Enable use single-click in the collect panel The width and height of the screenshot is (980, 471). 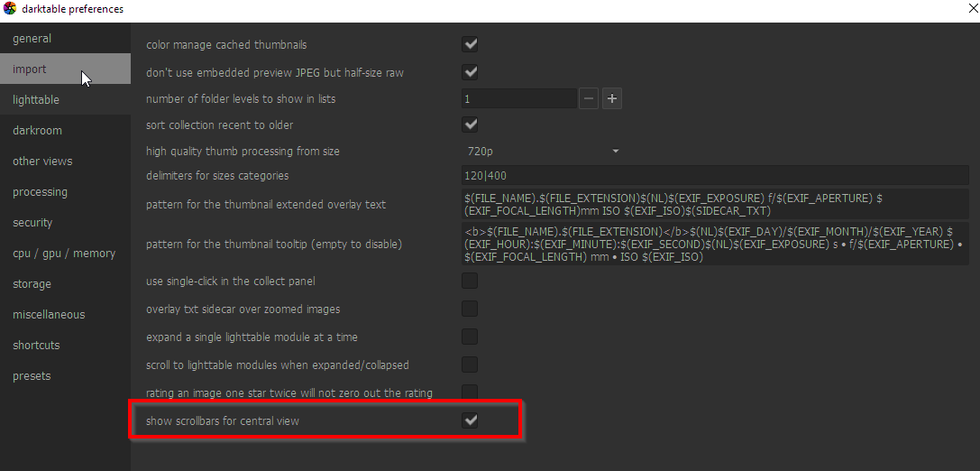pos(470,281)
